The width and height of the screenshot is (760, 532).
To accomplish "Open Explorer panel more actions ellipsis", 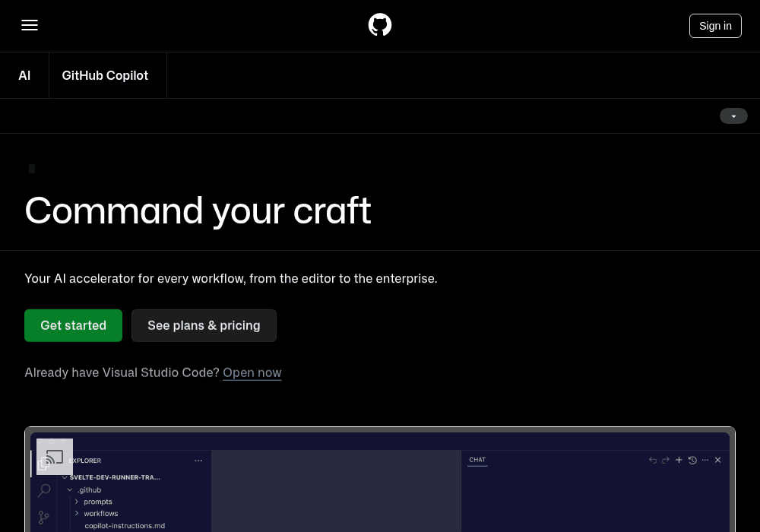I will tap(198, 461).
